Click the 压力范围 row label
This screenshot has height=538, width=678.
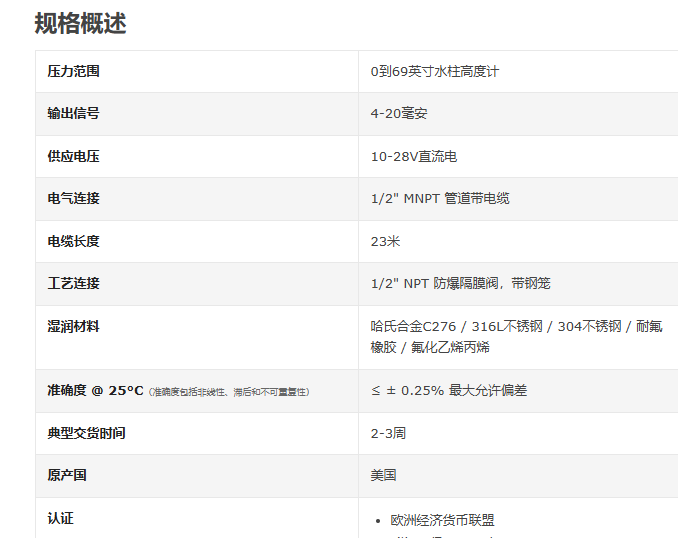point(73,71)
